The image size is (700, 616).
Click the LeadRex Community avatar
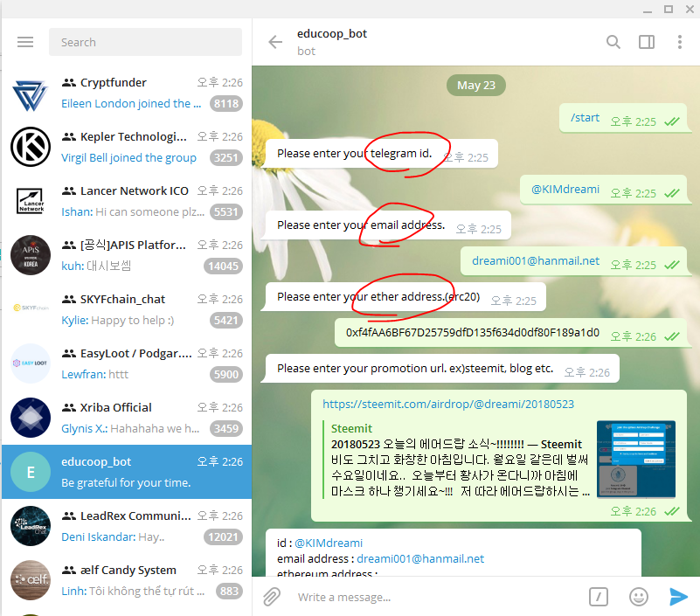tap(31, 526)
